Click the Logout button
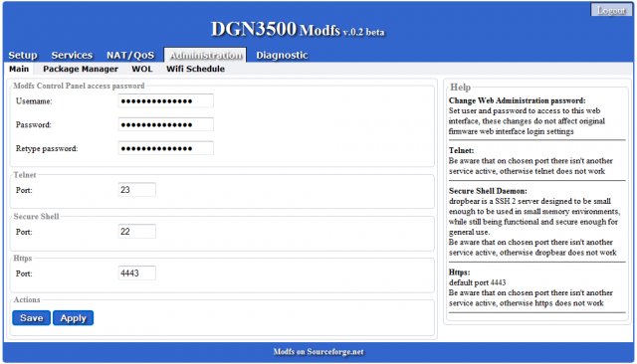This screenshot has height=364, width=637. point(611,10)
